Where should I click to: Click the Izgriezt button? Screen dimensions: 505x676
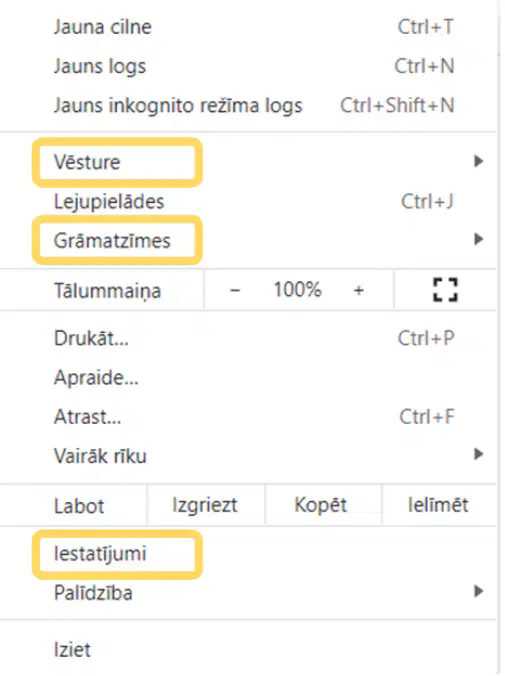(205, 505)
